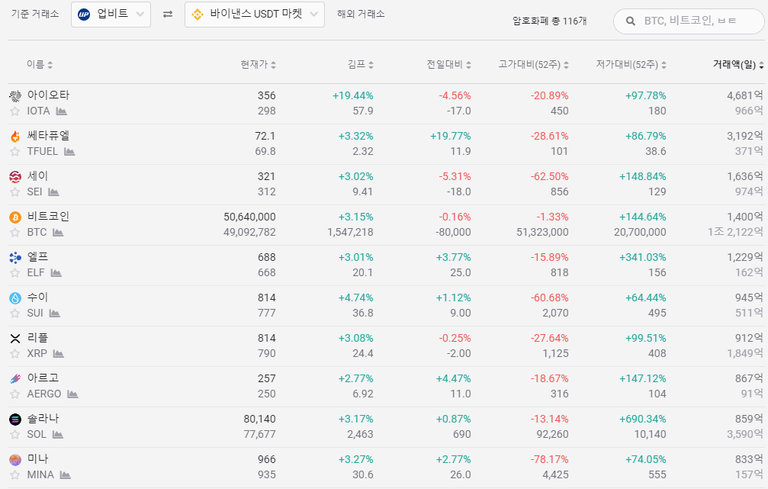This screenshot has height=489, width=768.
Task: Open the 솔라나 coin name link
Action: click(x=43, y=418)
